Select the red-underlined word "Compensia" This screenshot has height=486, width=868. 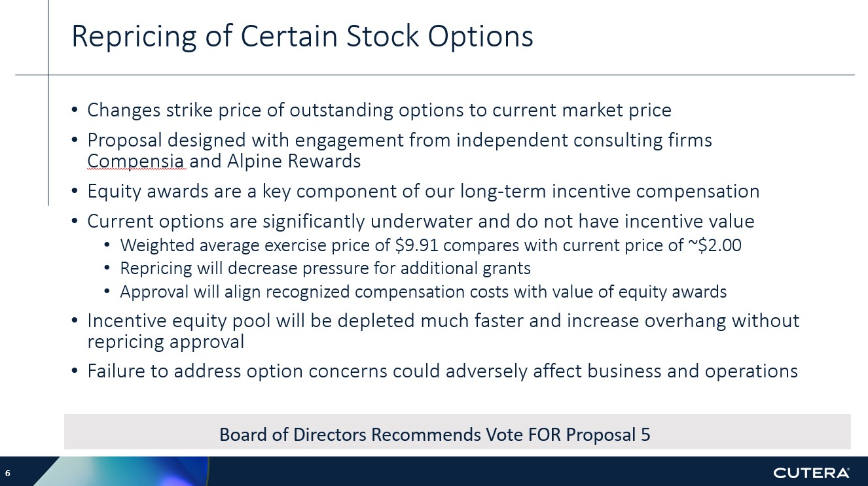[x=137, y=161]
